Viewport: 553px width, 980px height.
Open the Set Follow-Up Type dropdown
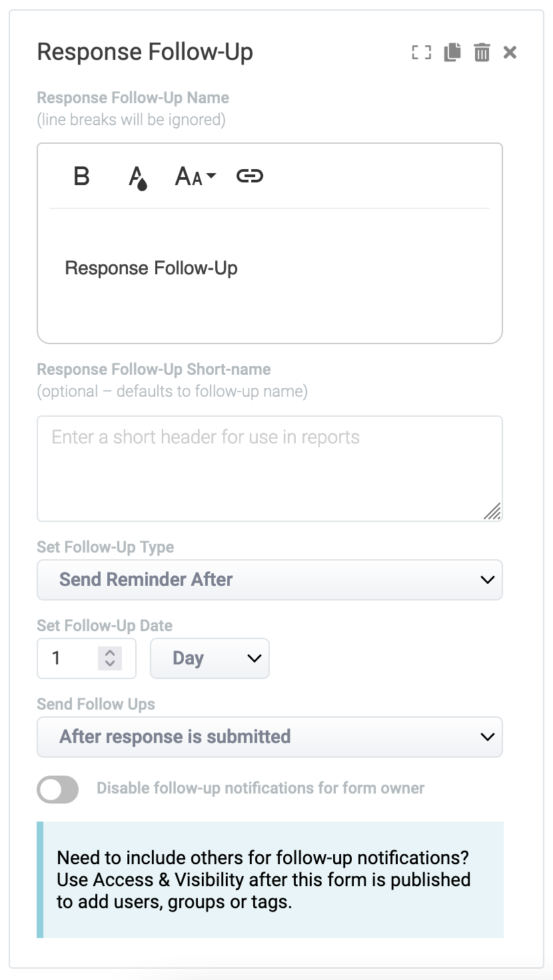269,580
